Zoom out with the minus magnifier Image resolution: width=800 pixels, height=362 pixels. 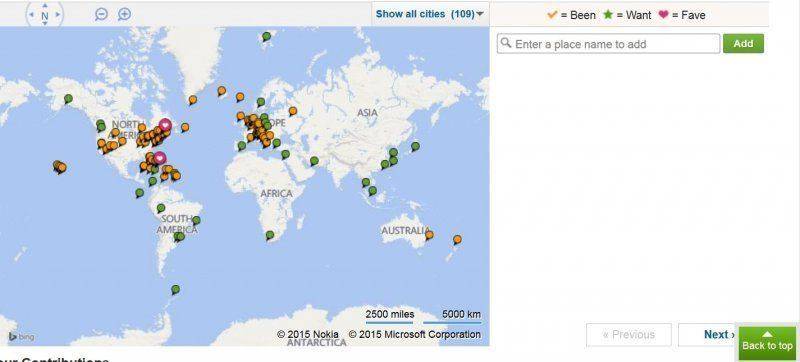point(101,14)
